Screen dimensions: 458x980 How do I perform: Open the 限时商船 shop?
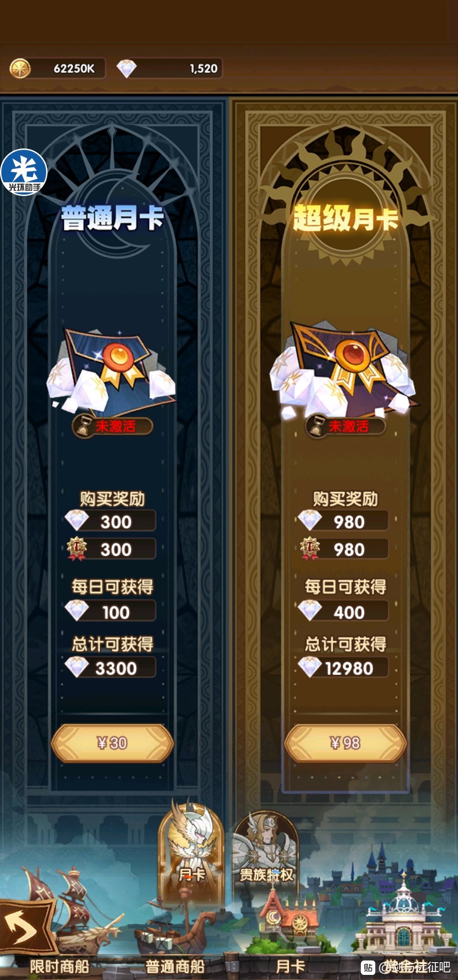tap(59, 966)
